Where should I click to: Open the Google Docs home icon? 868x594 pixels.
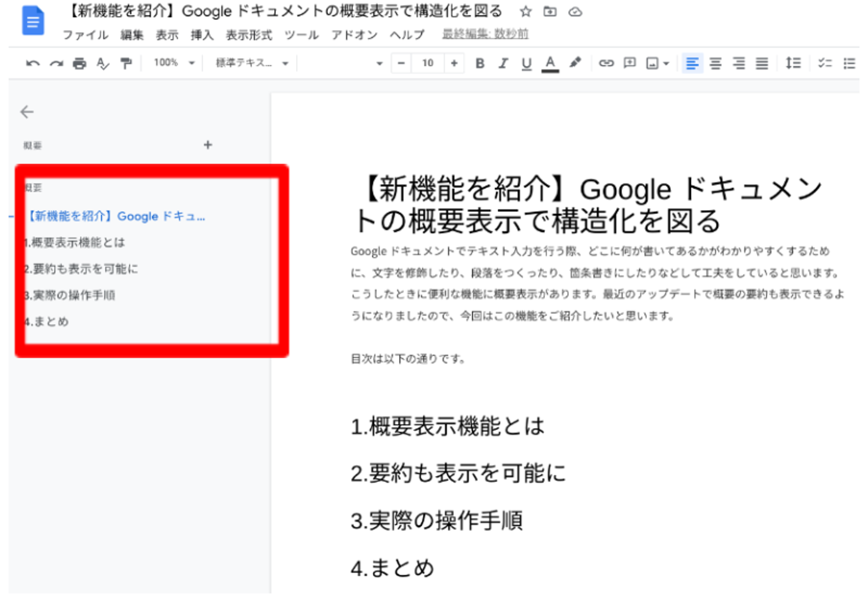(x=33, y=21)
